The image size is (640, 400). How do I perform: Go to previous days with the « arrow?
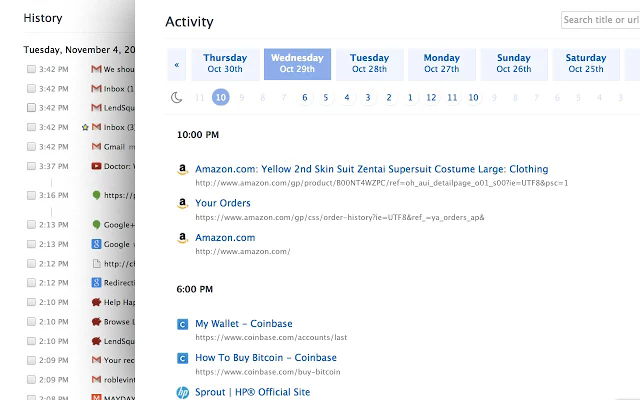pos(177,64)
